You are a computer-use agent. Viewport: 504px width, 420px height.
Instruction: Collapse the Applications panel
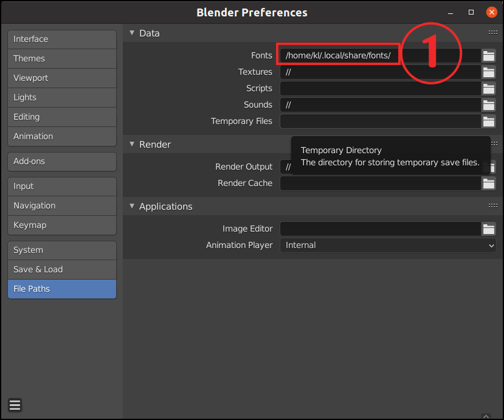point(132,206)
